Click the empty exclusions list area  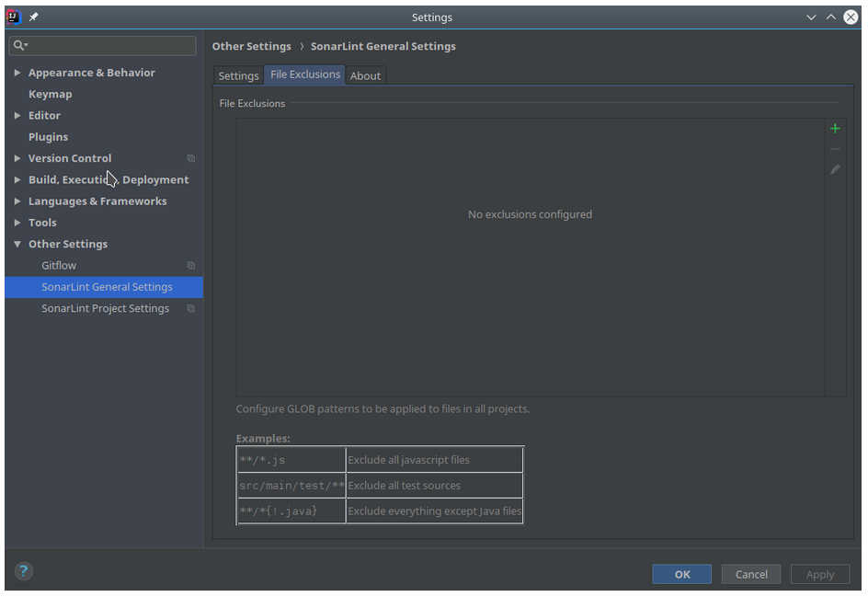click(x=531, y=257)
